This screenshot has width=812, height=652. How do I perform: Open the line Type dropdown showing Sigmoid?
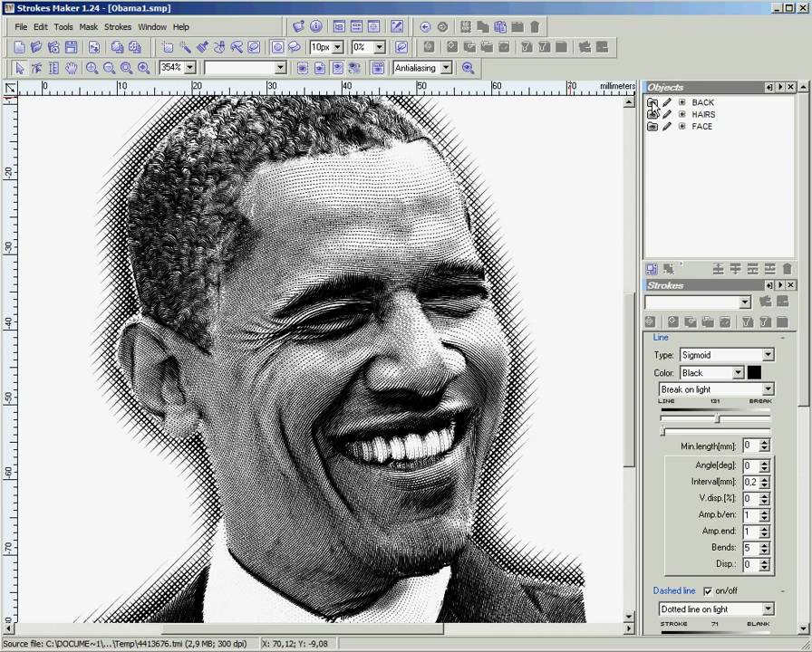click(768, 355)
